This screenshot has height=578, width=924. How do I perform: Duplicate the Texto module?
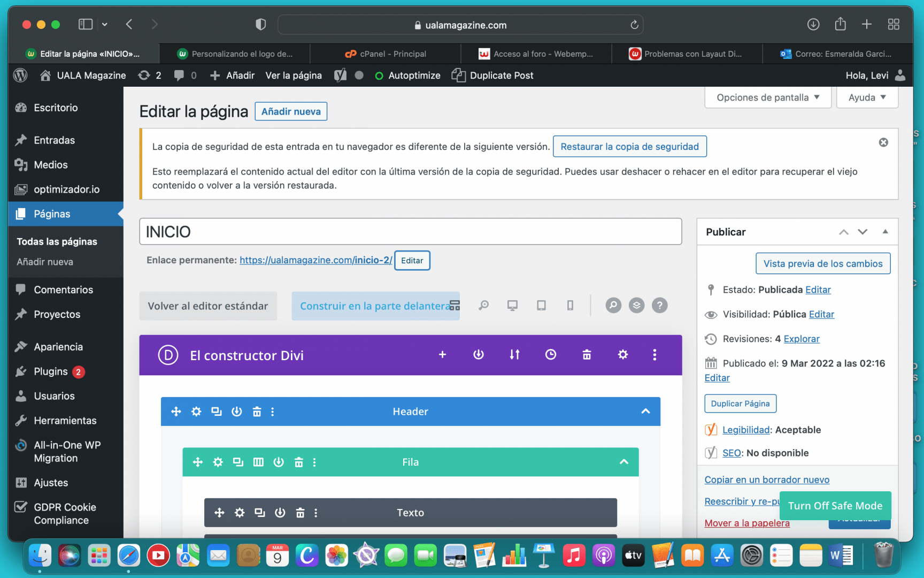pyautogui.click(x=260, y=513)
